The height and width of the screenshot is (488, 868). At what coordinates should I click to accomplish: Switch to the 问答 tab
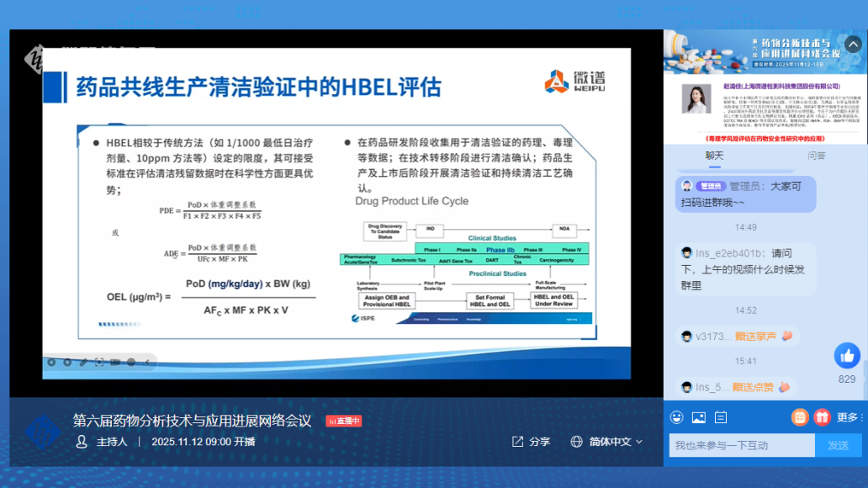coord(816,156)
